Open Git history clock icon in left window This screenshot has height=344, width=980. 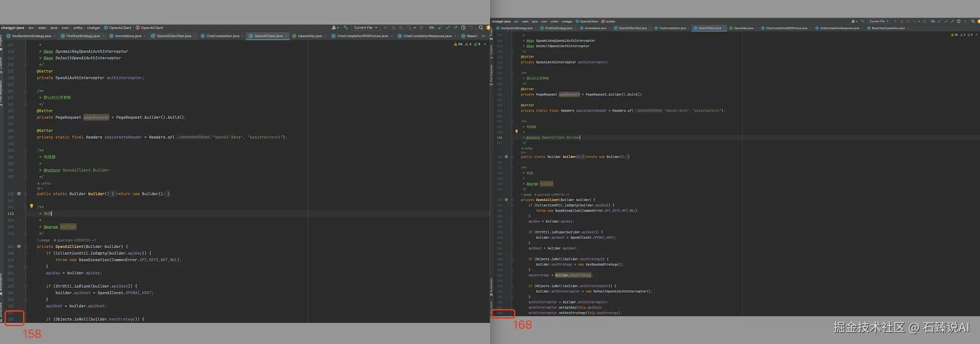point(463,28)
